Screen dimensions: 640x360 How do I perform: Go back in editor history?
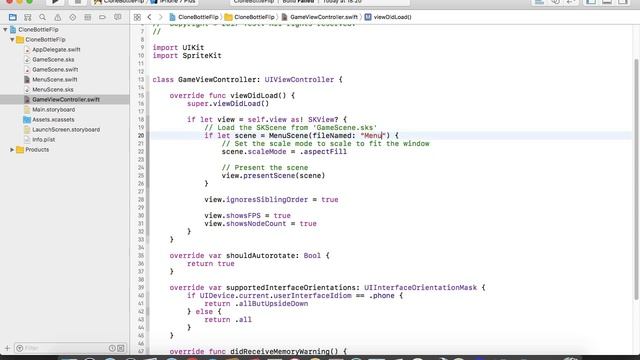click(x=149, y=17)
